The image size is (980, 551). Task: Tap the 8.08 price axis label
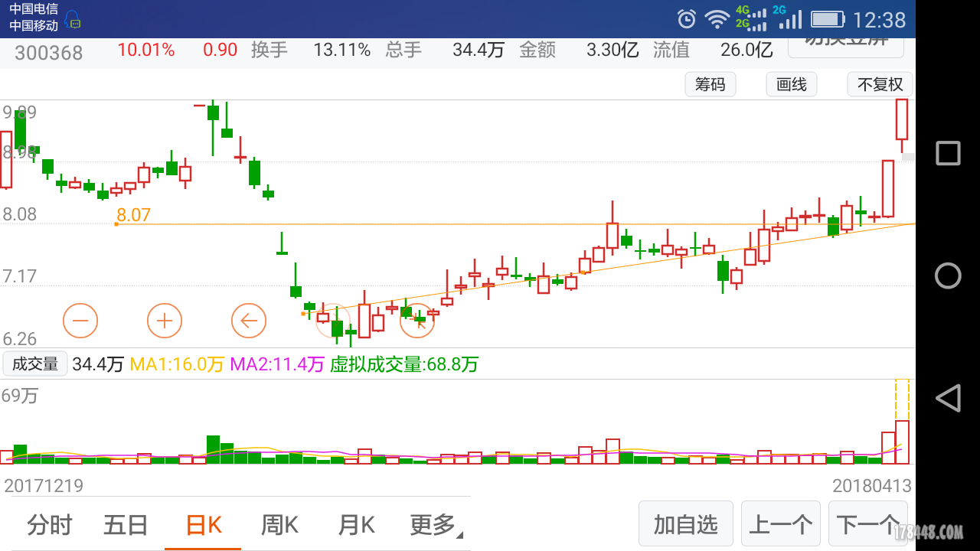pyautogui.click(x=20, y=214)
